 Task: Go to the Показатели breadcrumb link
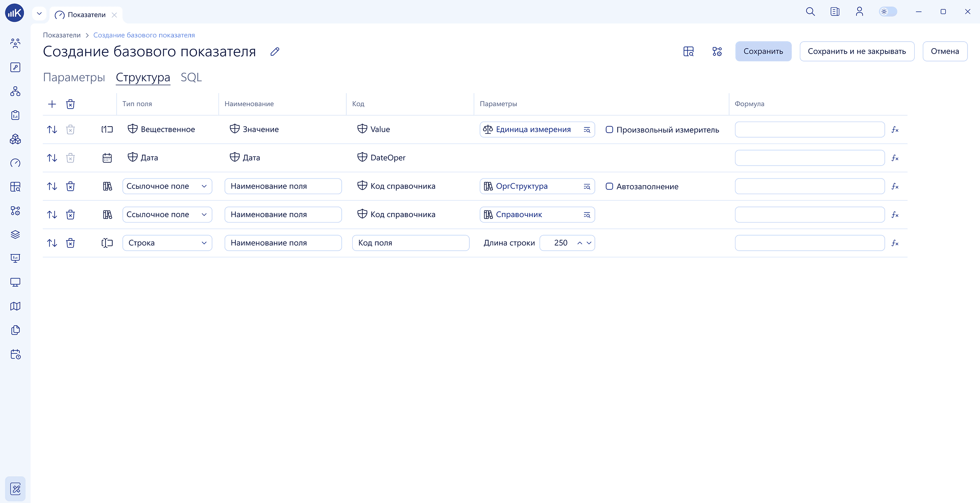(62, 35)
